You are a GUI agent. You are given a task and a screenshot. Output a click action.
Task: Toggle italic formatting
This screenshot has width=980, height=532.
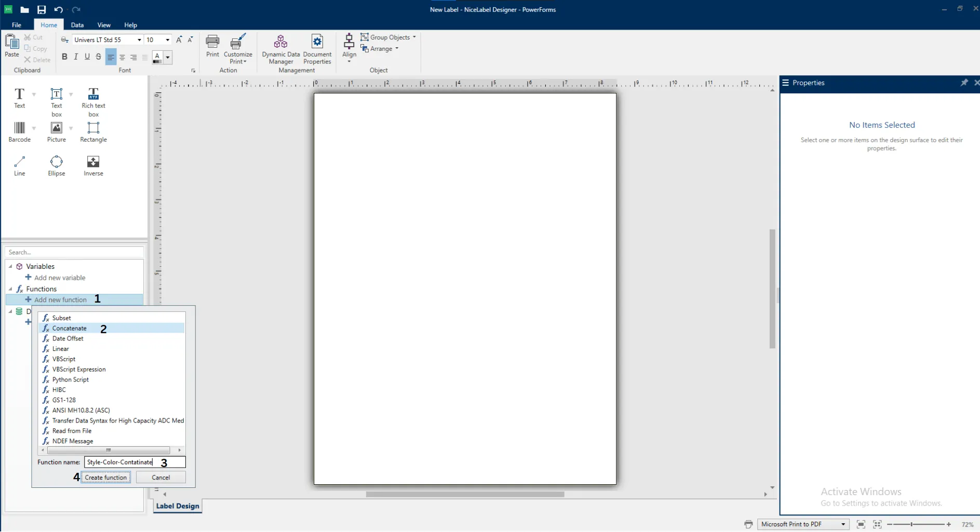[75, 57]
